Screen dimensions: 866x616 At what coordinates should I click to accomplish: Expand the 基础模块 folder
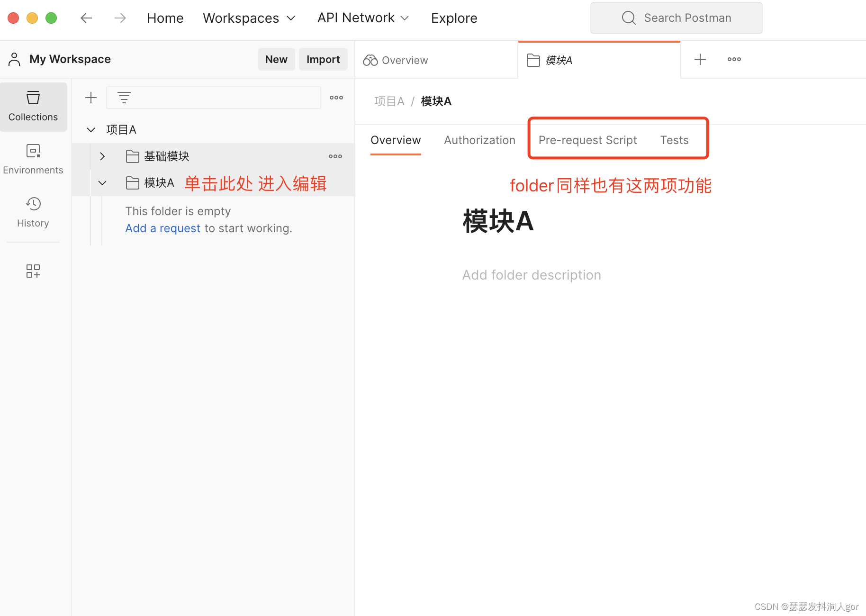pos(102,156)
